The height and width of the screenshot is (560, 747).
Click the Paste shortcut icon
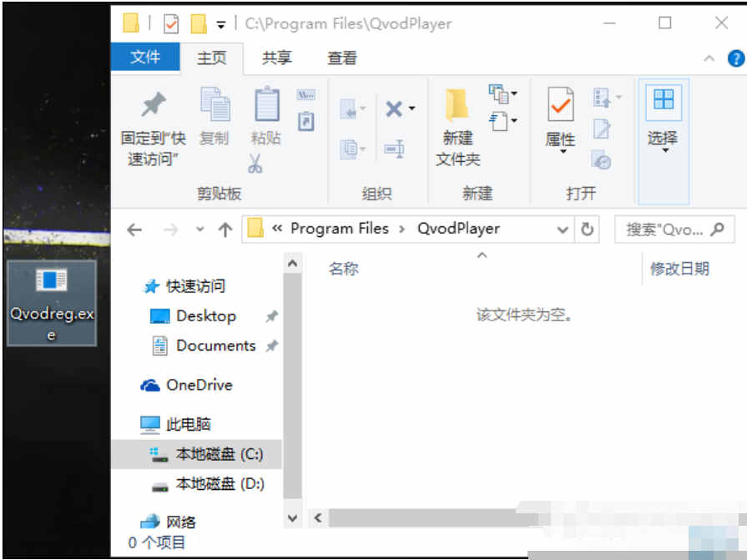point(305,121)
